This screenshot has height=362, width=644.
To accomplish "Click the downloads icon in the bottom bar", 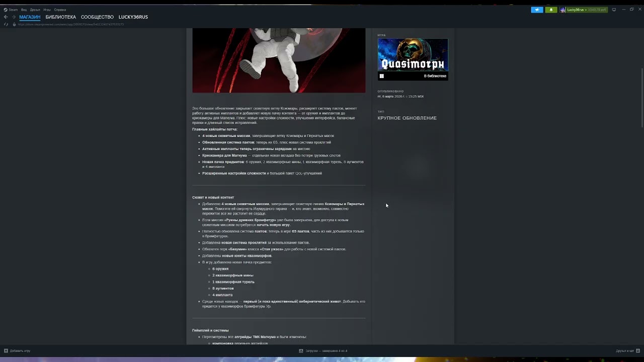I will tap(301, 351).
